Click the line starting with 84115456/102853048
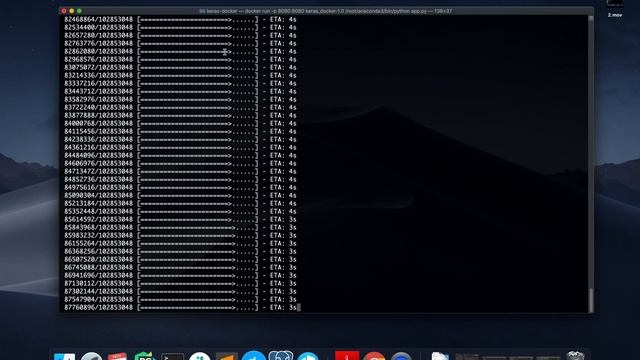This screenshot has height=360, width=640. (180, 131)
